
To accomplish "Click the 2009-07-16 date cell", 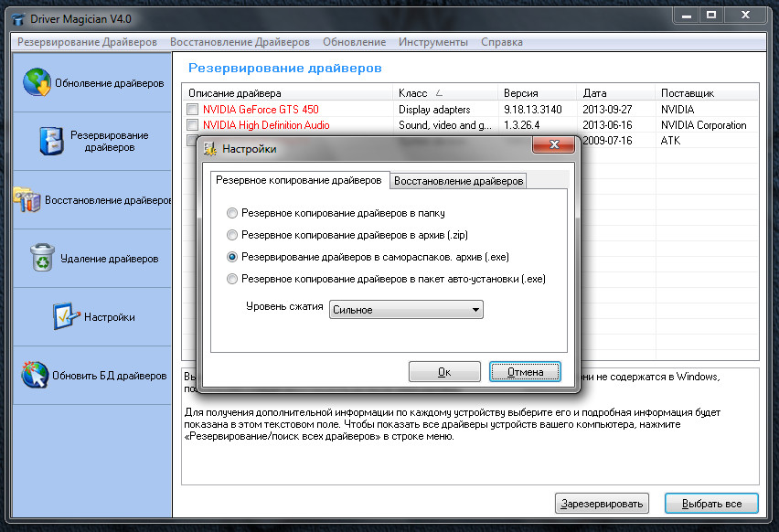I will (x=607, y=141).
